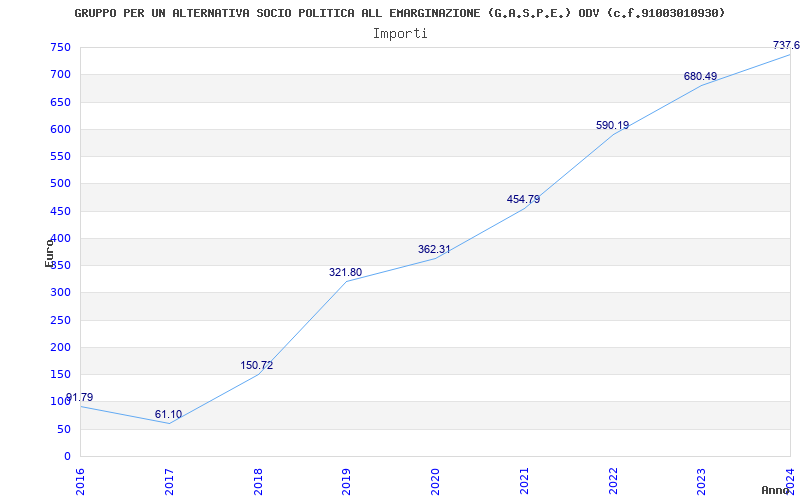Click the data label 590.19
800x500 pixels.
(612, 126)
